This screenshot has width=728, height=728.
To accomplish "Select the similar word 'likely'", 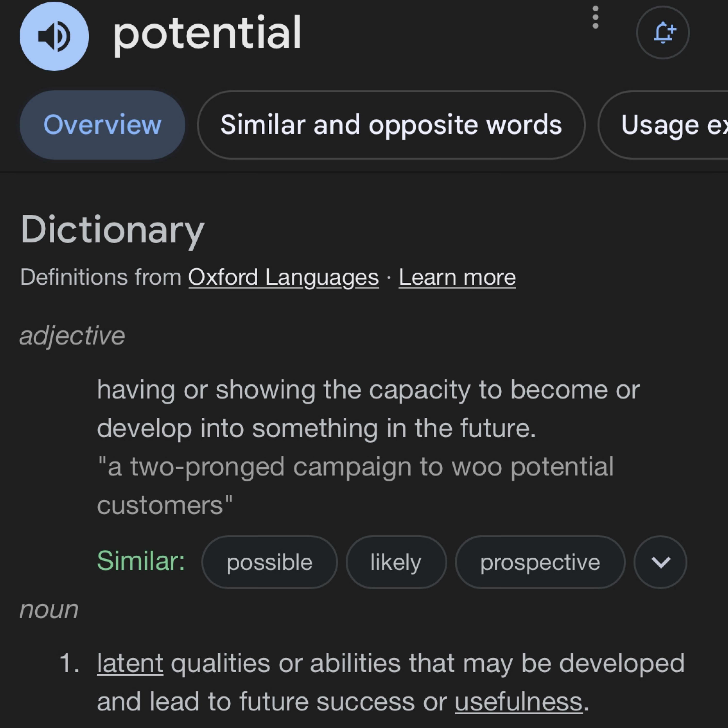I will pyautogui.click(x=396, y=562).
